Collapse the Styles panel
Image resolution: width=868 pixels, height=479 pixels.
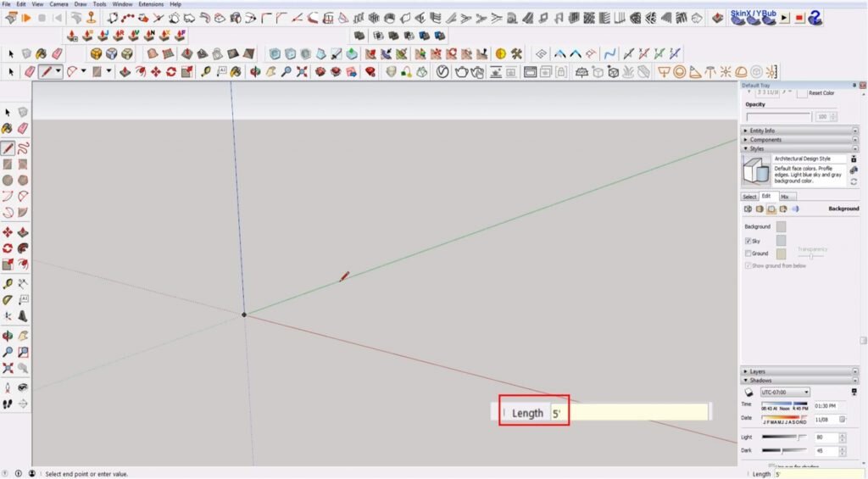point(800,148)
